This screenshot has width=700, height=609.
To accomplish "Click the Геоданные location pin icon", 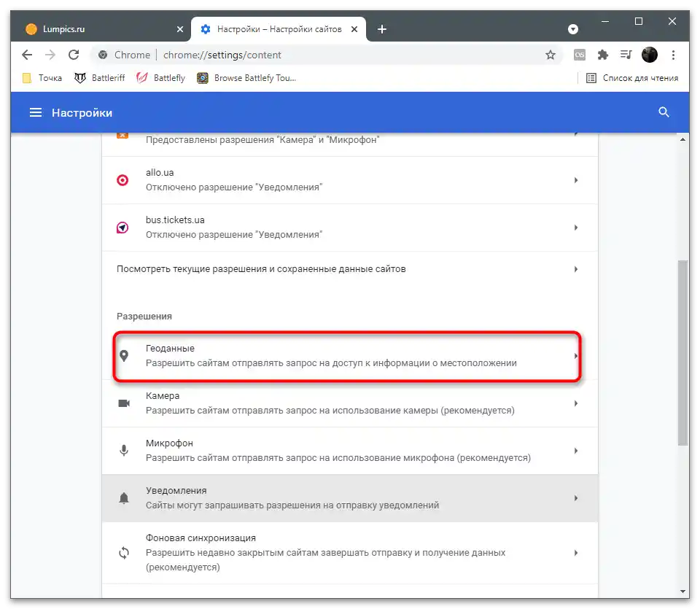I will point(124,356).
